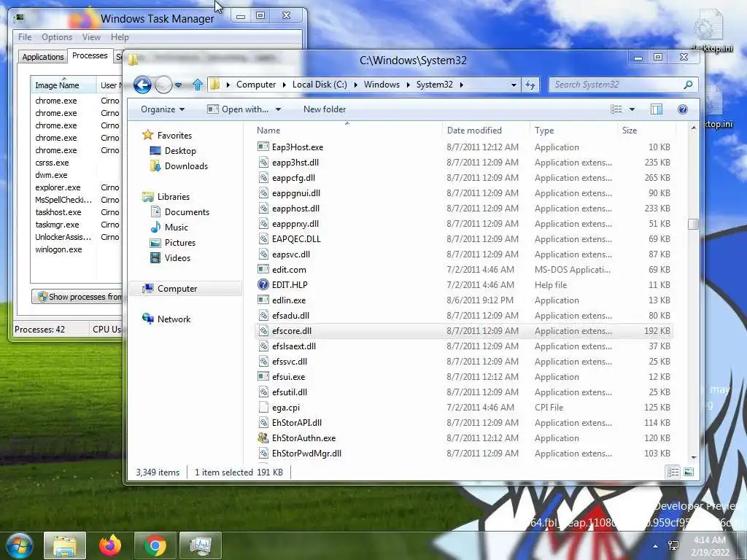
Task: Click Show processes from all users button
Action: point(77,297)
